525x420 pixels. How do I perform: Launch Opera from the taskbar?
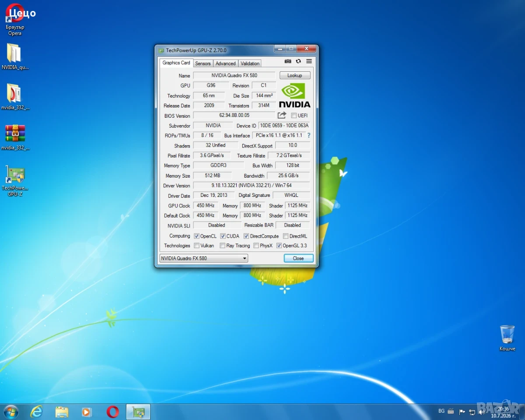click(x=112, y=412)
